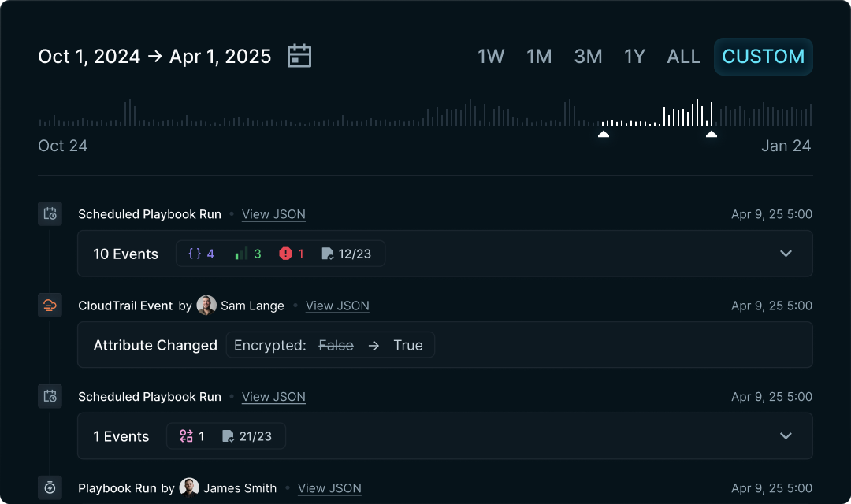Select the ALL time range
The width and height of the screenshot is (851, 504).
(683, 56)
